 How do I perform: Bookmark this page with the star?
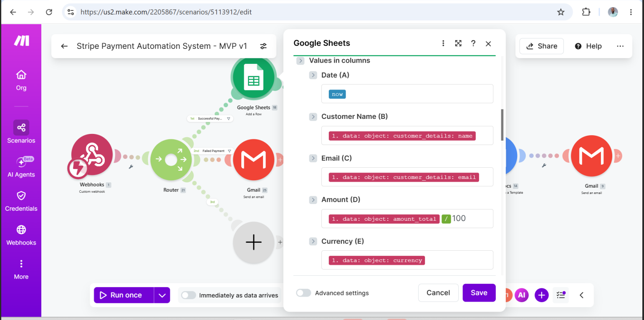[561, 12]
